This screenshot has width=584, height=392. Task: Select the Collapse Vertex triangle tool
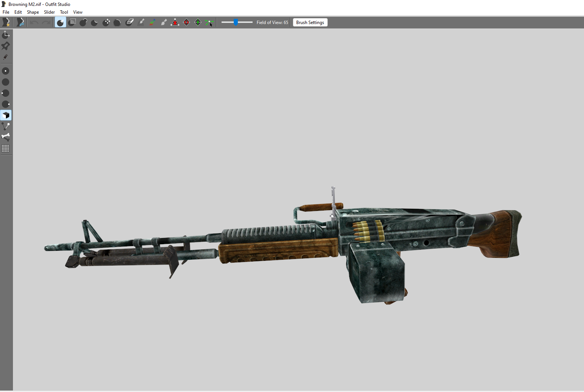point(175,23)
